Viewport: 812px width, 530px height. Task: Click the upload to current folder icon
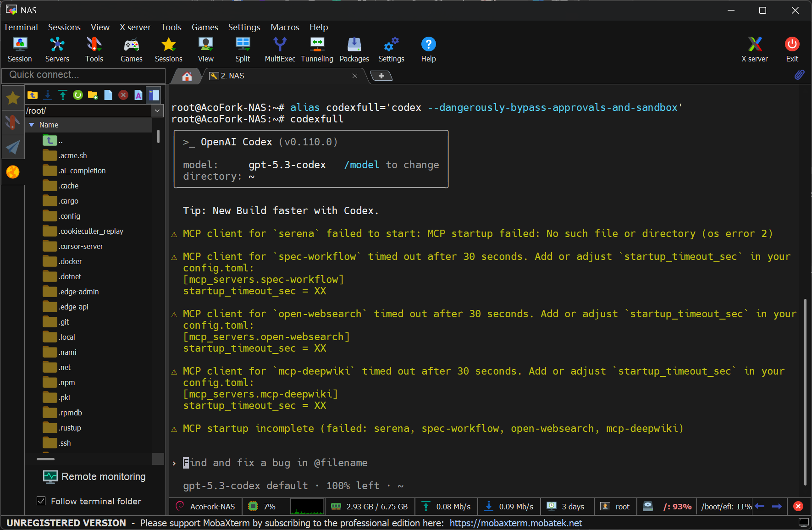(63, 95)
